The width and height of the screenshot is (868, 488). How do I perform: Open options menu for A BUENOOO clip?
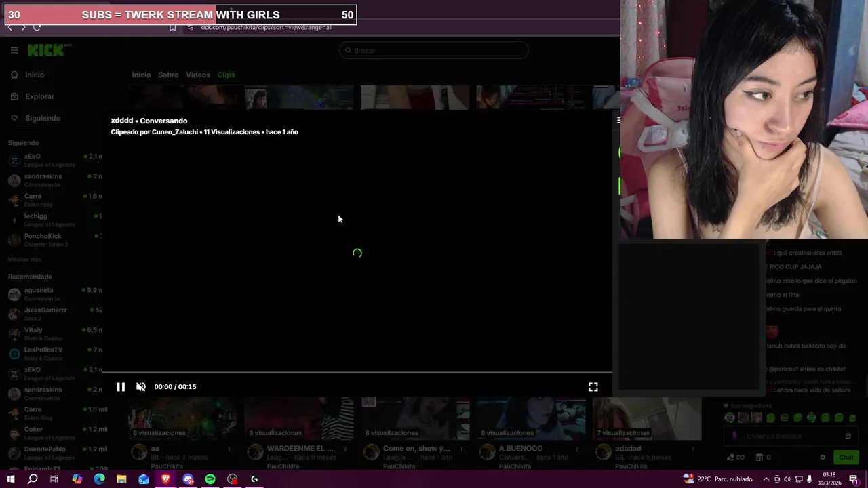tap(577, 449)
